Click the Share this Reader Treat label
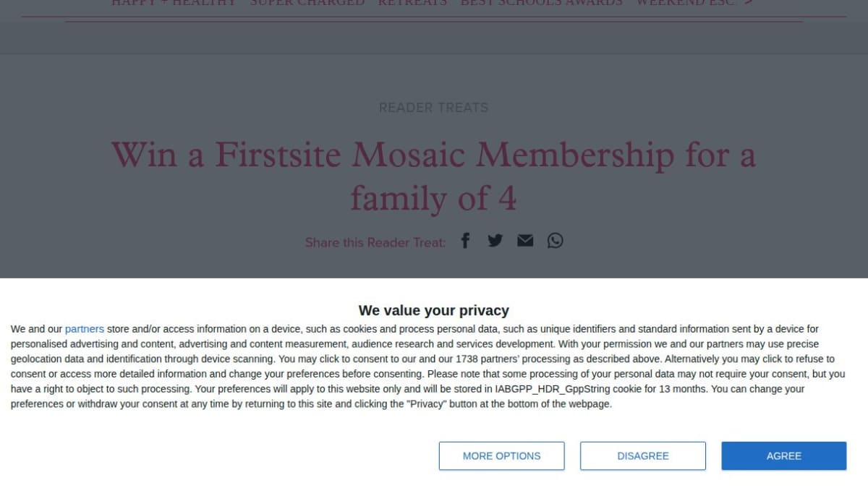868x488 pixels. pyautogui.click(x=375, y=242)
